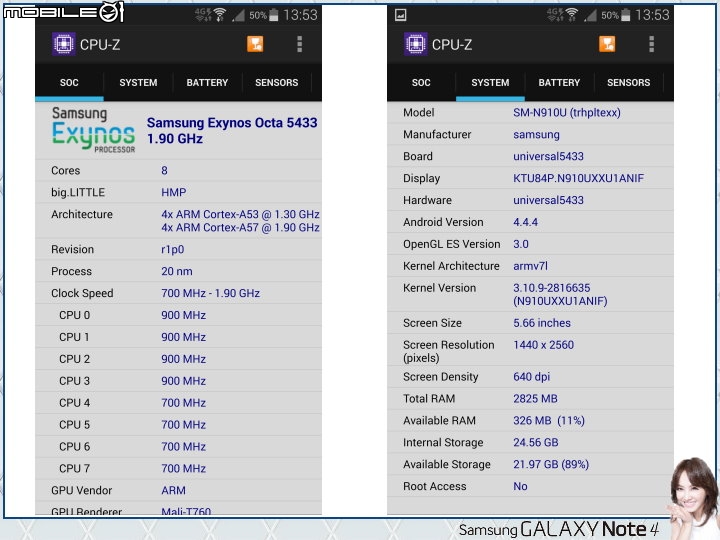Tap the CPU 2 row label
Viewport: 720px width, 540px height.
(74, 359)
